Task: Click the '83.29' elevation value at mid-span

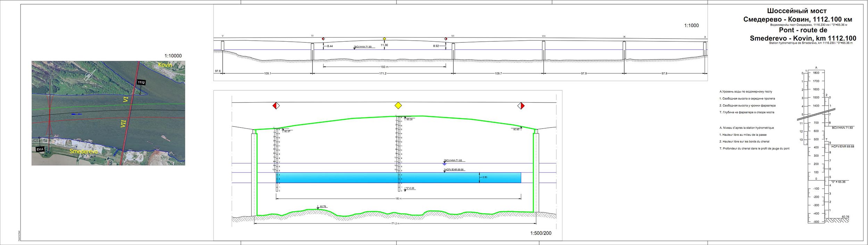Action: click(x=409, y=120)
